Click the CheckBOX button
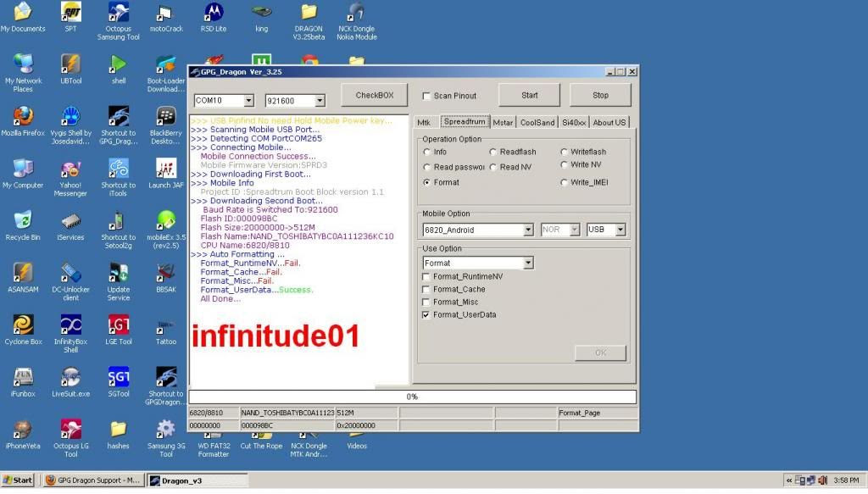This screenshot has height=494, width=868. (374, 95)
